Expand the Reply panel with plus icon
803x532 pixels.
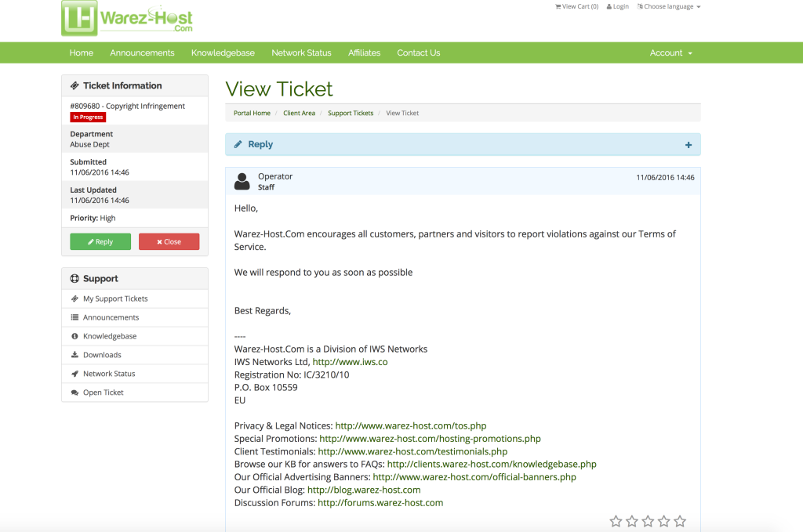point(688,145)
